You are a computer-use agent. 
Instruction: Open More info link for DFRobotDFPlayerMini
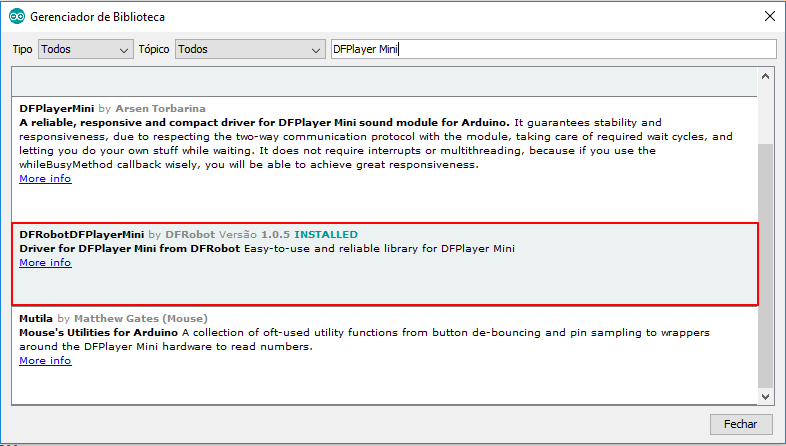45,263
